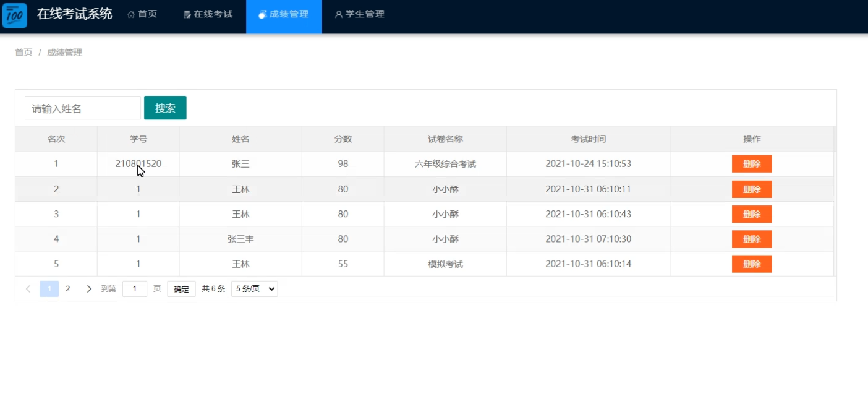Viewport: 868px width, 396px height.
Task: Click the 分数 column header
Action: pyautogui.click(x=343, y=139)
